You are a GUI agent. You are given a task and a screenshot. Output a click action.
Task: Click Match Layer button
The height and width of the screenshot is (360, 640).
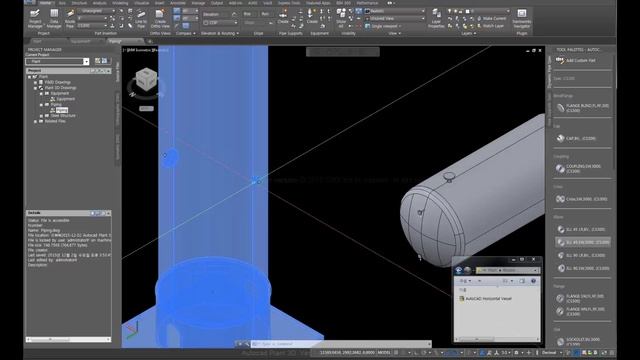point(491,26)
